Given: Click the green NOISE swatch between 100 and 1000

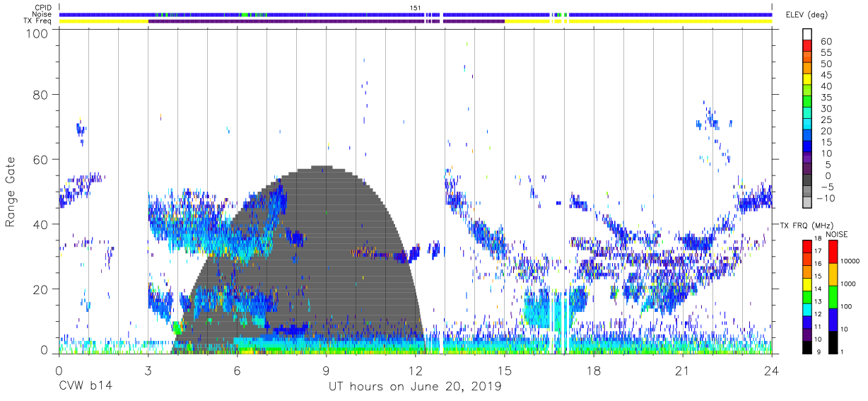Looking at the screenshot, I should (x=833, y=296).
